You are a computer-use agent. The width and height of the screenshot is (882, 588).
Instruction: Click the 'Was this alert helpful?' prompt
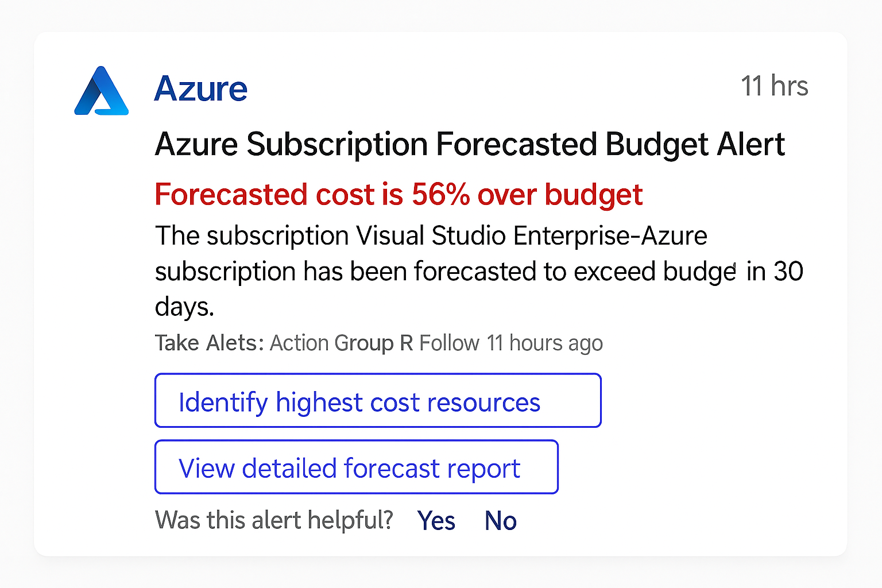click(x=274, y=520)
